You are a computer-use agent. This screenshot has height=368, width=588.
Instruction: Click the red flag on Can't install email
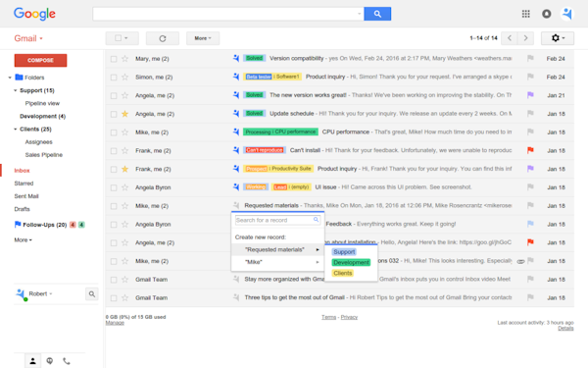click(x=530, y=150)
